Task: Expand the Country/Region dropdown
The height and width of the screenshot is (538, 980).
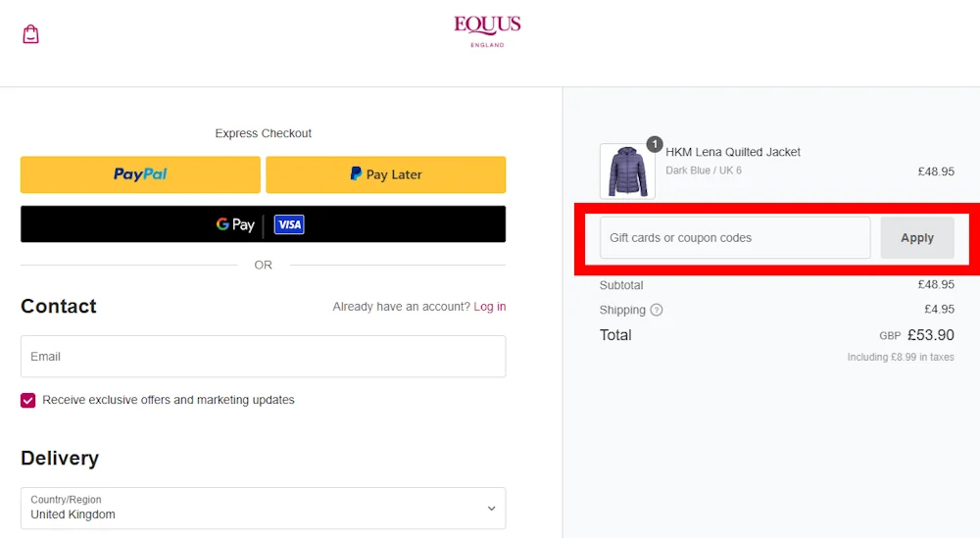Action: tap(263, 508)
